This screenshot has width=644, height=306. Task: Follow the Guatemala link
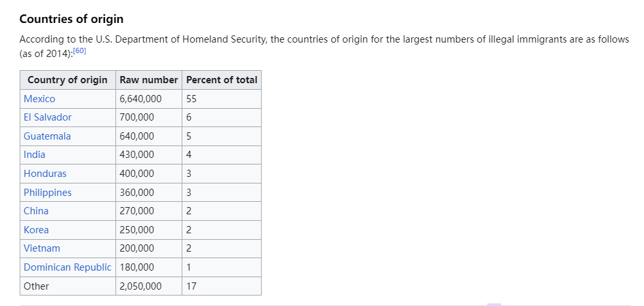point(47,136)
